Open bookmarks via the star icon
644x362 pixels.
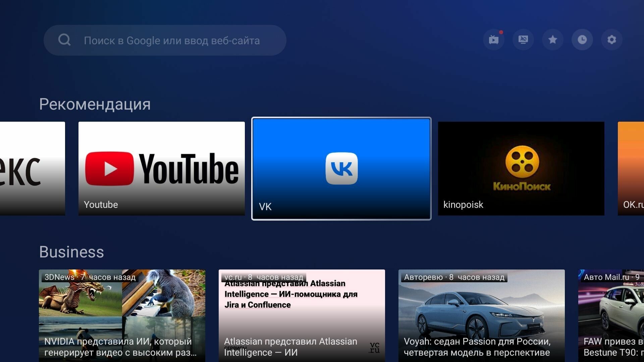coord(553,40)
